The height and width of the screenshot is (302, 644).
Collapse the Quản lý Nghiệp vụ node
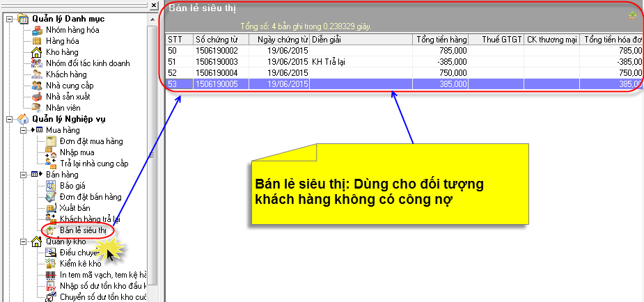coord(9,119)
